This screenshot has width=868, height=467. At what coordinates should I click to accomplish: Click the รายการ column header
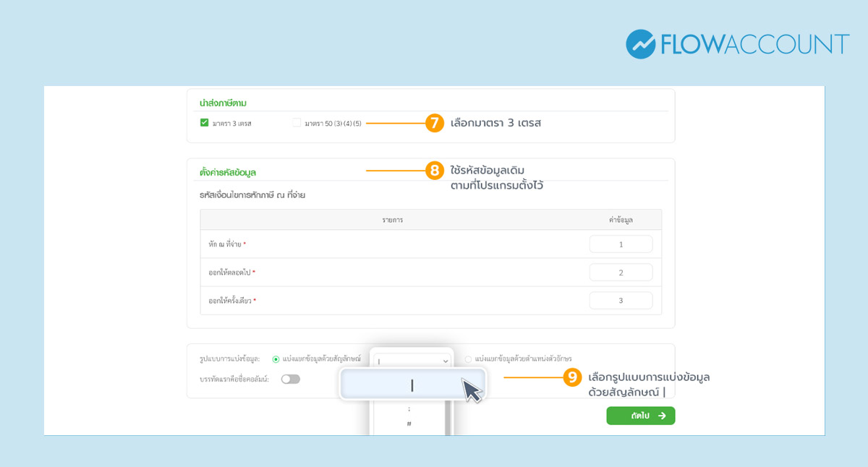(x=393, y=220)
